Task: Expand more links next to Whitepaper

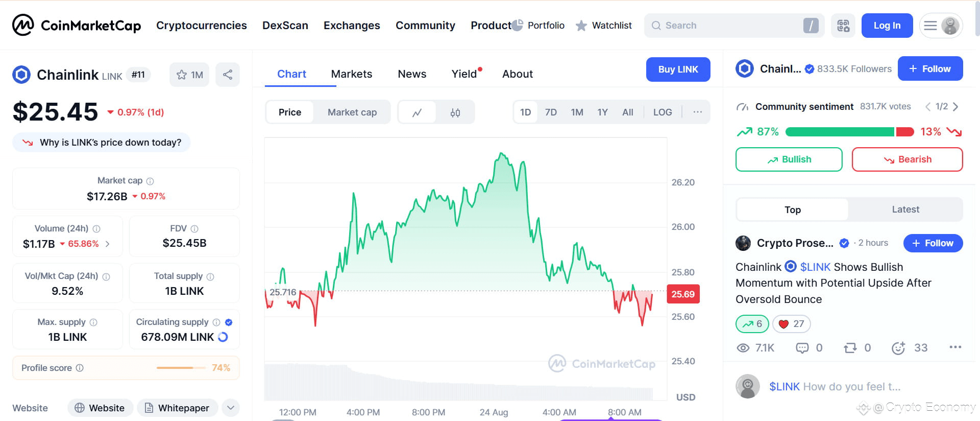Action: pyautogui.click(x=231, y=408)
